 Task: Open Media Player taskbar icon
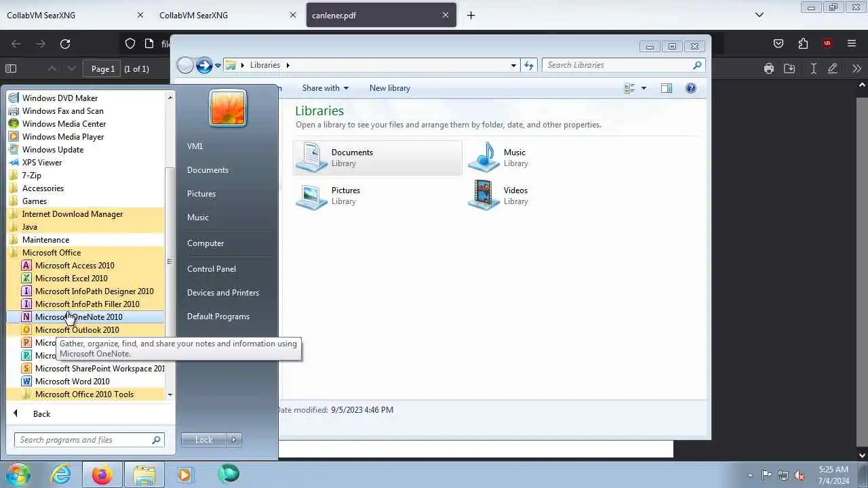click(x=184, y=474)
